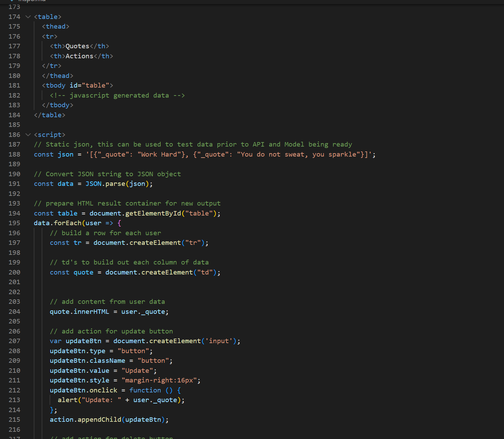504x439 pixels.
Task: Click the opening <thead> tag
Action: coord(56,26)
